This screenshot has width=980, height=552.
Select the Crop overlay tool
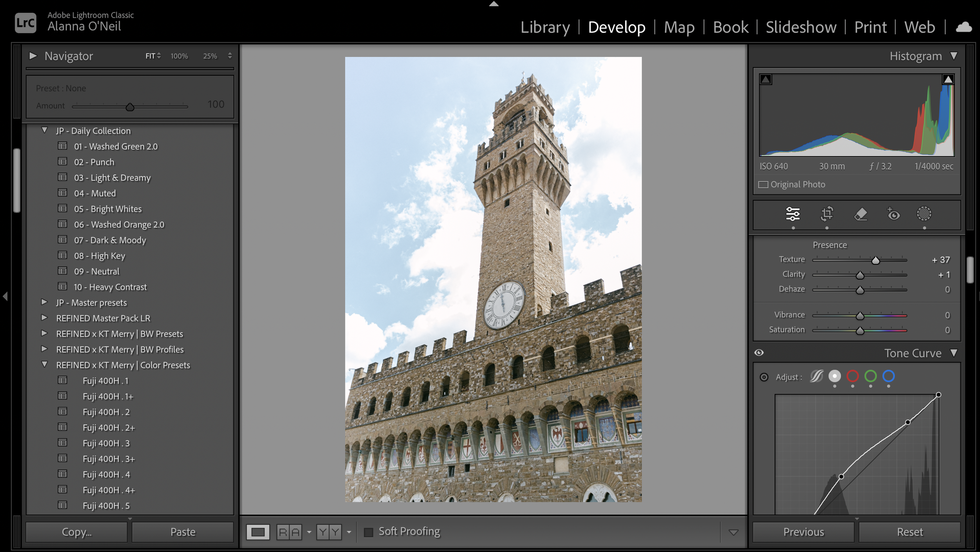pos(827,214)
